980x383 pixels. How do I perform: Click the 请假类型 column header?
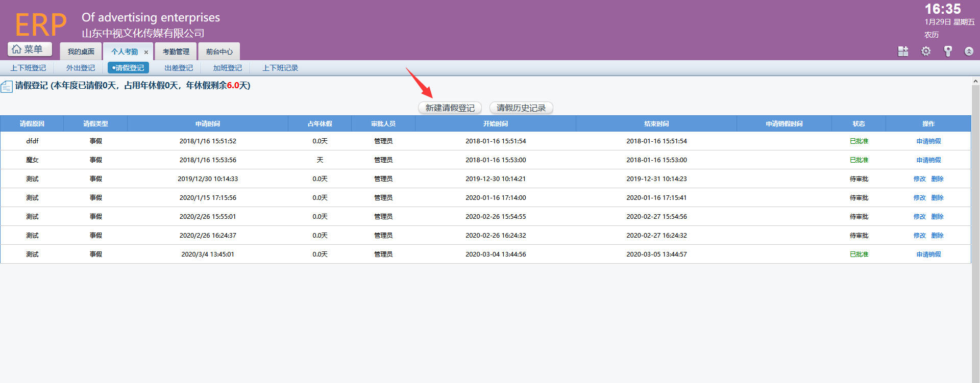tap(95, 124)
